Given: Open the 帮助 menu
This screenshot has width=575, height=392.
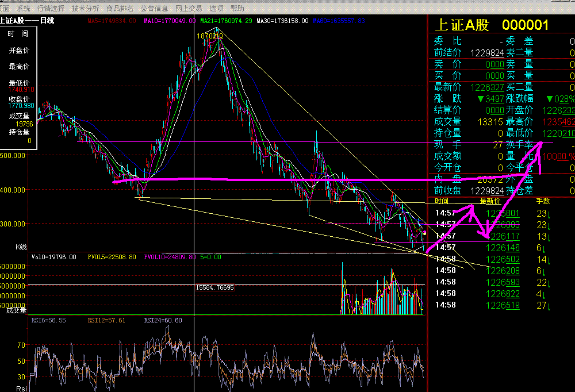Looking at the screenshot, I should tap(237, 9).
